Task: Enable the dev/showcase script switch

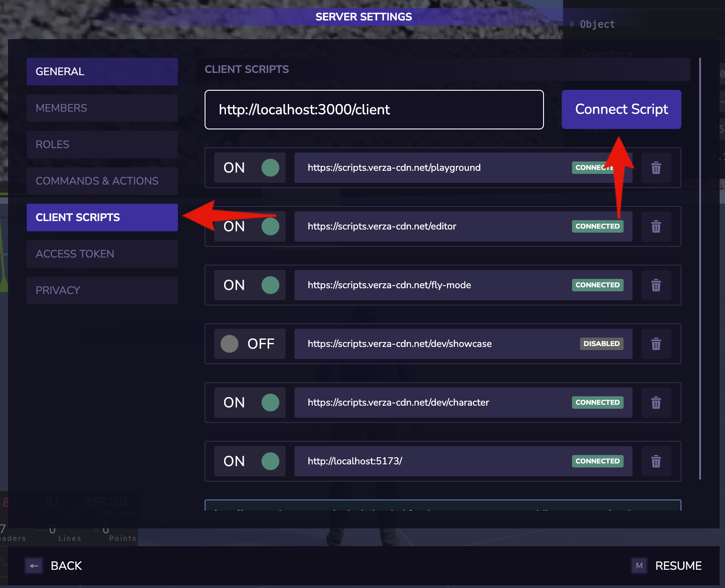Action: 250,344
